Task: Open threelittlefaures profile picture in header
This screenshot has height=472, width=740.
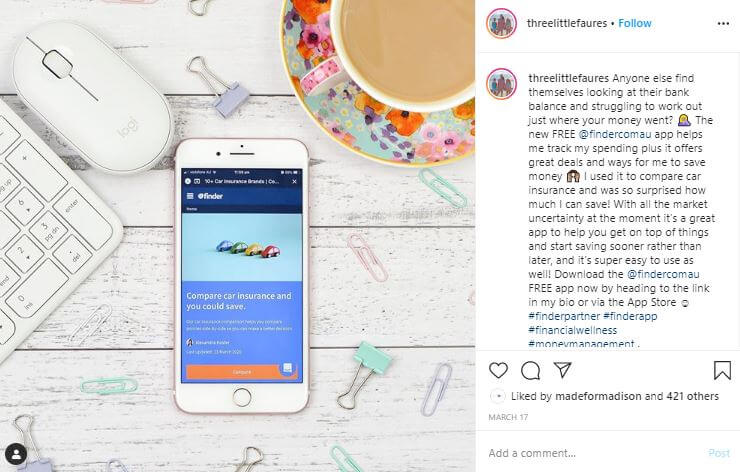Action: pyautogui.click(x=501, y=23)
